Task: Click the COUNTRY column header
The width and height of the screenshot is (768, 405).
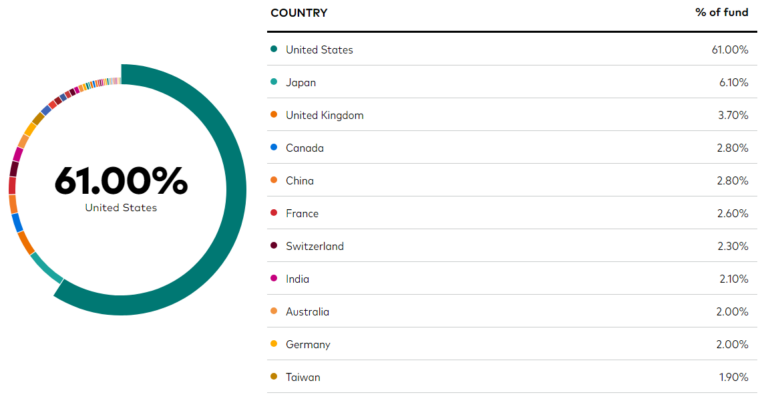Action: (x=299, y=13)
